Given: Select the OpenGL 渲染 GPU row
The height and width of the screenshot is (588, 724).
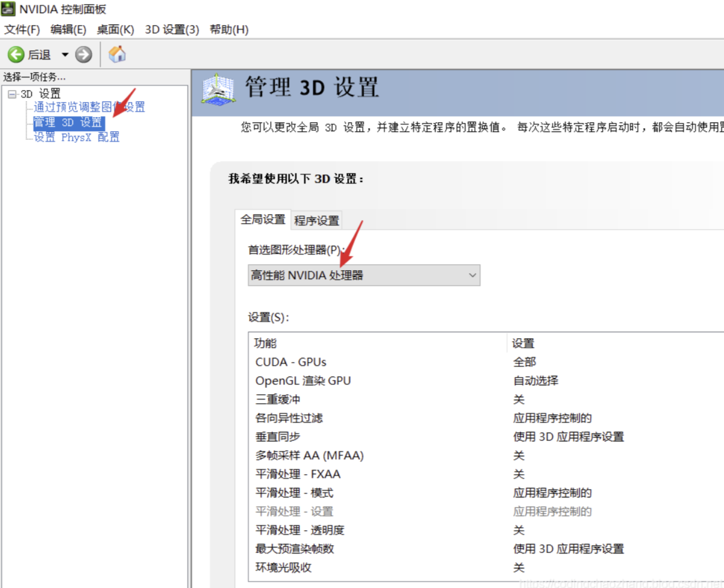Looking at the screenshot, I should point(486,380).
